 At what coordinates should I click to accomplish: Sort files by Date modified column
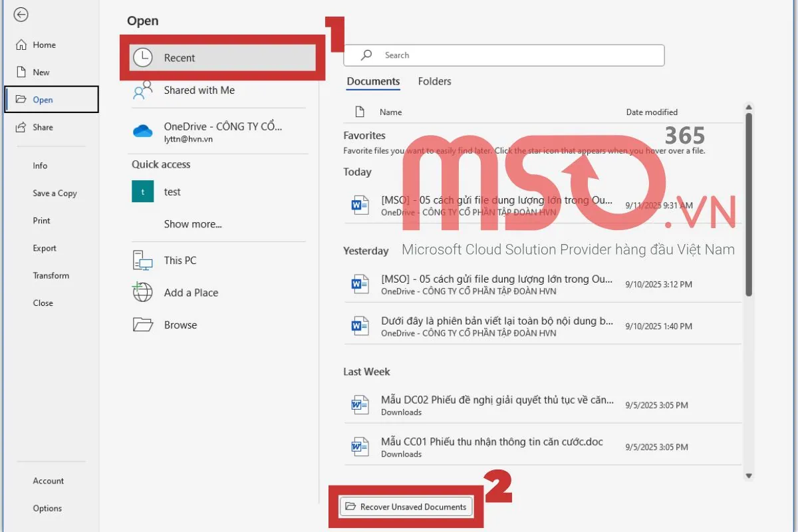(x=652, y=112)
